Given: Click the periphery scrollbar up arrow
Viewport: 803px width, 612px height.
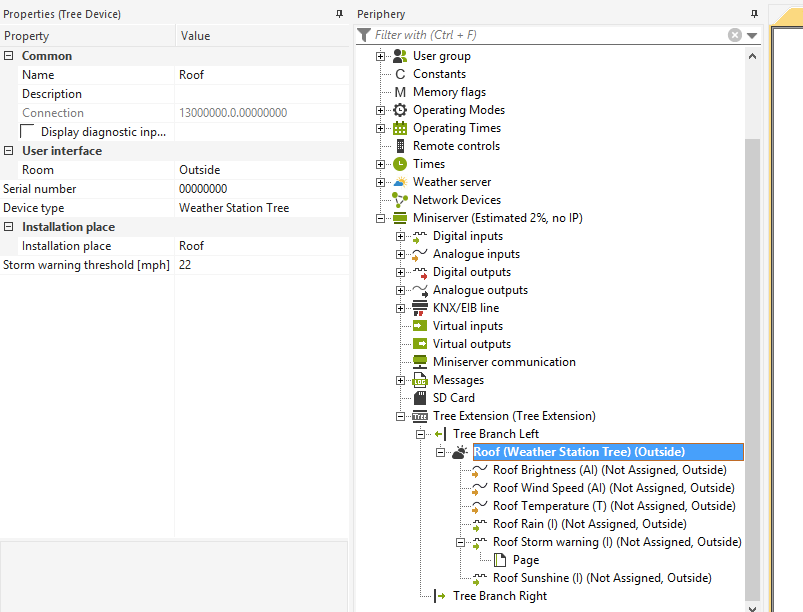Looking at the screenshot, I should 752,56.
